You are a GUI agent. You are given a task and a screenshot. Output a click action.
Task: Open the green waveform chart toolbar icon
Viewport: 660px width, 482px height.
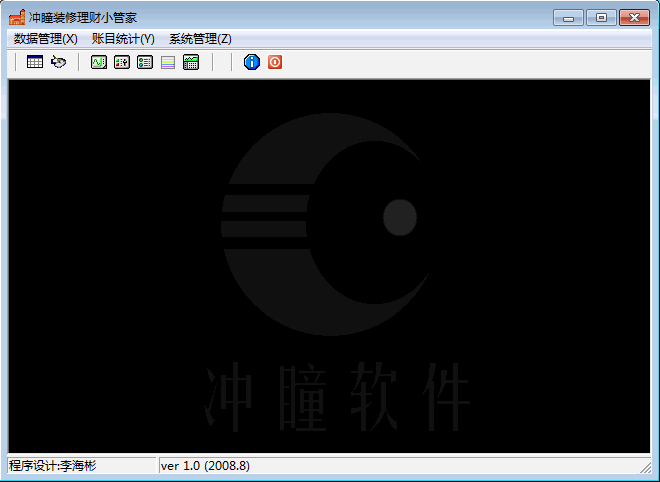click(99, 62)
